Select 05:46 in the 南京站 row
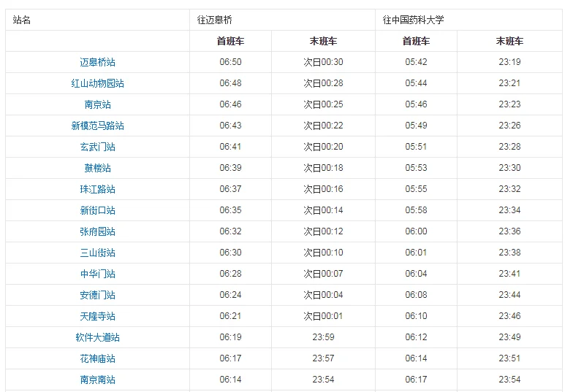Image resolution: width=573 pixels, height=392 pixels. pos(417,104)
